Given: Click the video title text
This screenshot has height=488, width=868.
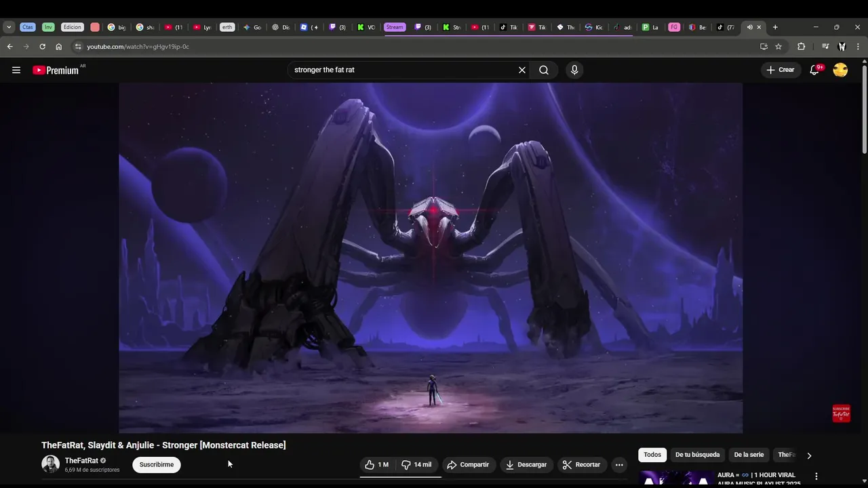Looking at the screenshot, I should click(x=163, y=445).
